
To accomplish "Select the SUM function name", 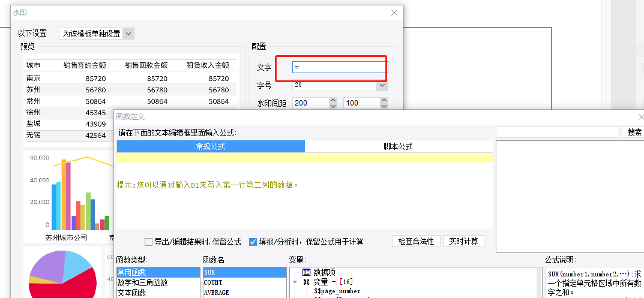I will (245, 273).
